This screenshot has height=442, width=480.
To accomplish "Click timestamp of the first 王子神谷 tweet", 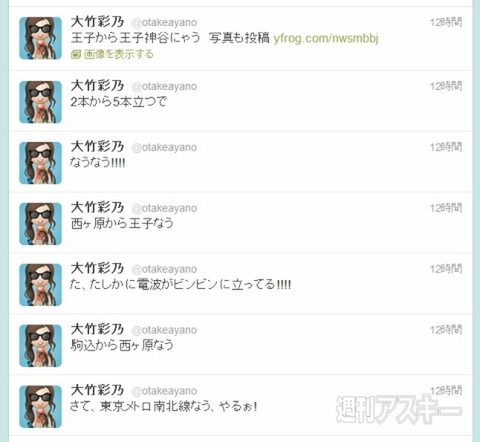I will 446,22.
